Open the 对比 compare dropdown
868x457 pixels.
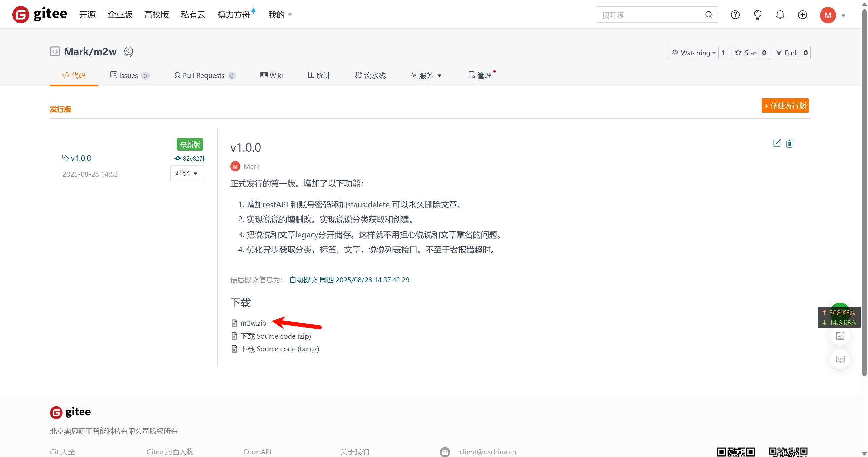187,173
